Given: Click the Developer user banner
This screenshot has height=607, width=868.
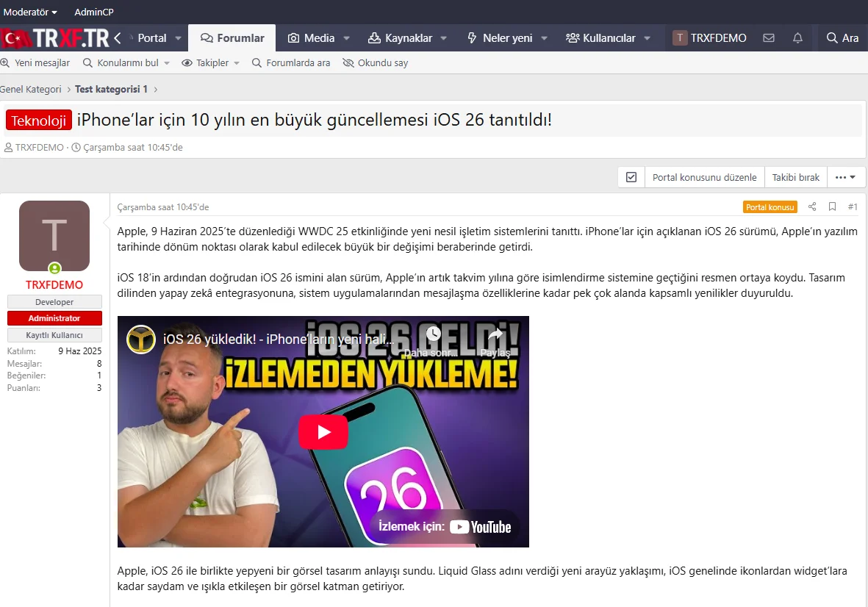Looking at the screenshot, I should click(54, 301).
